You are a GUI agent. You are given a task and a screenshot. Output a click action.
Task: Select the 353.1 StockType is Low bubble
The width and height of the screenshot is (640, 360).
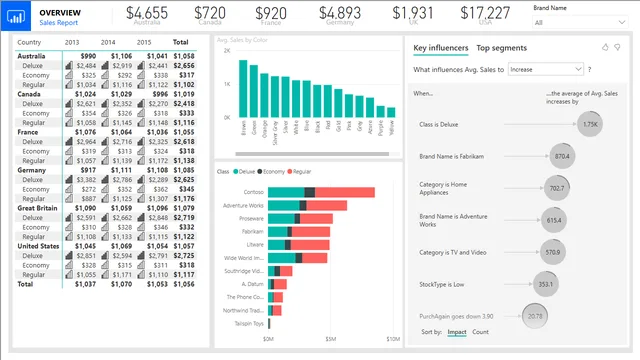pyautogui.click(x=546, y=284)
